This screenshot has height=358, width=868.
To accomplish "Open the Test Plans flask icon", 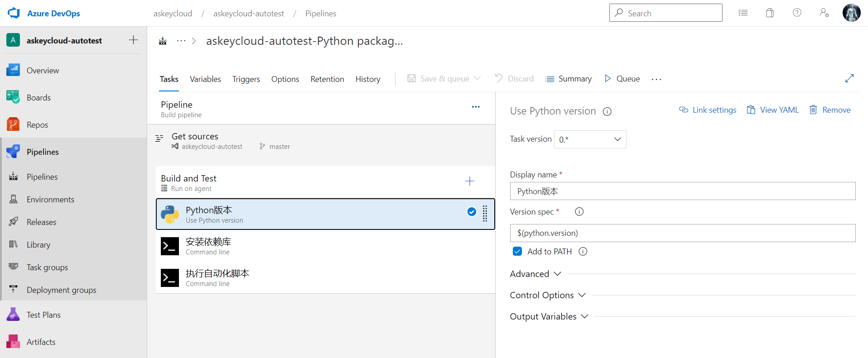I will coord(13,315).
